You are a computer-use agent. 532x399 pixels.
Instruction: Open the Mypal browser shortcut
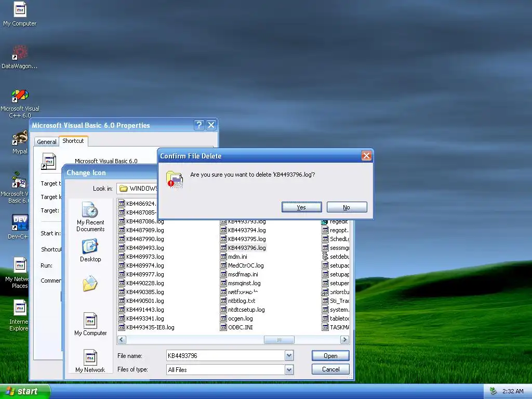coord(20,142)
